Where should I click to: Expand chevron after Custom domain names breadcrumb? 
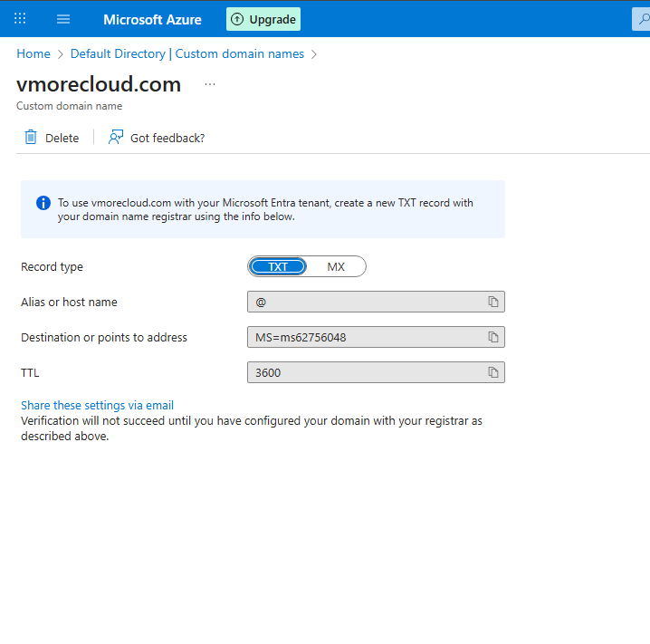point(314,54)
